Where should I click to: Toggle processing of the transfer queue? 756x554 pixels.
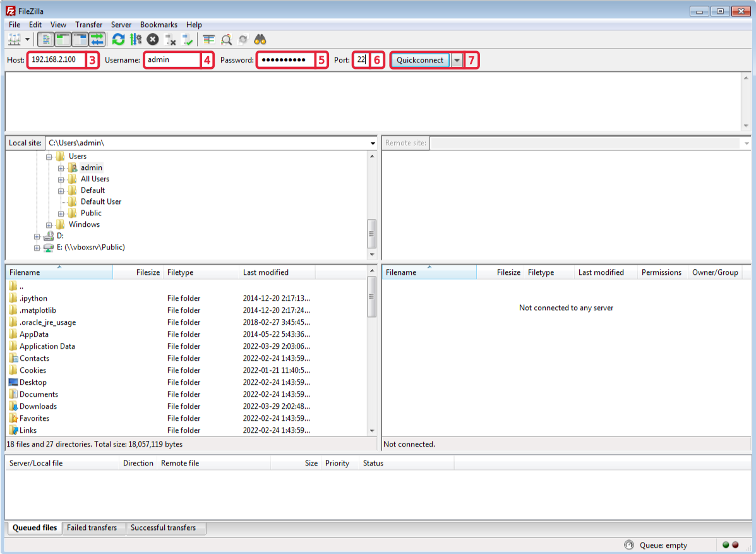136,40
